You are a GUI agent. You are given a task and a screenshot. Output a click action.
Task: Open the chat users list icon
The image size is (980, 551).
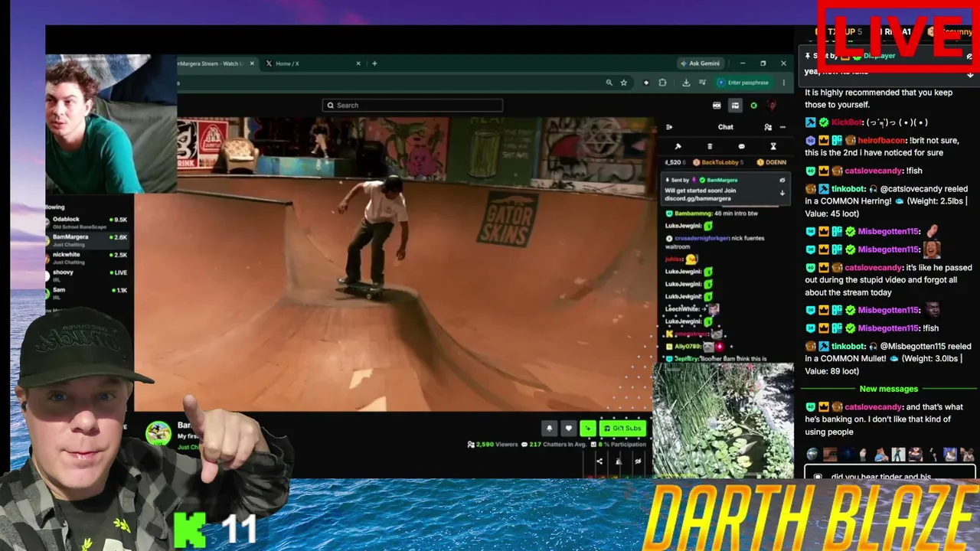768,127
